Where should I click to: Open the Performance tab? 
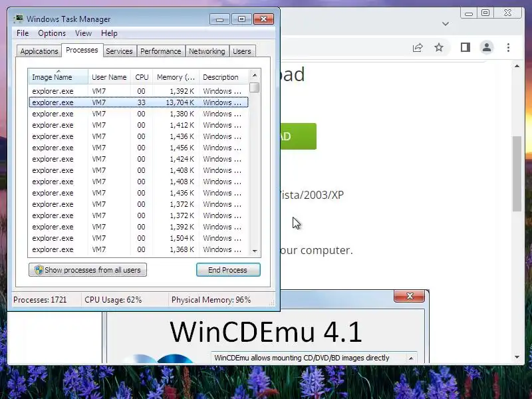pyautogui.click(x=160, y=51)
